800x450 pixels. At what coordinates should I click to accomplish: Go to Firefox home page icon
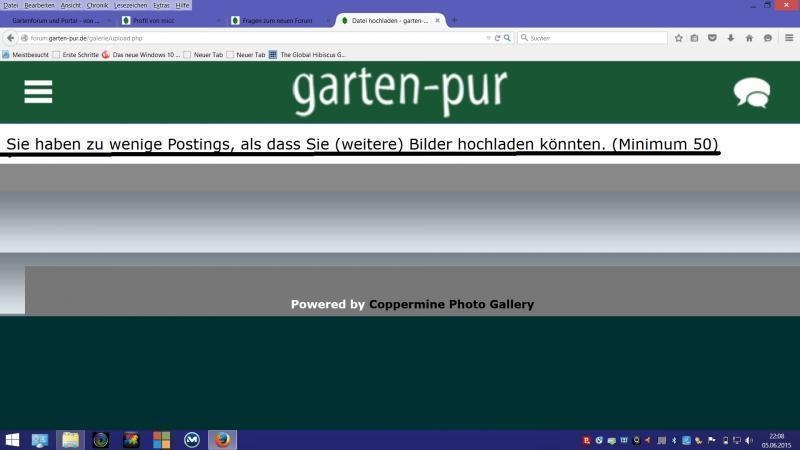(x=748, y=38)
